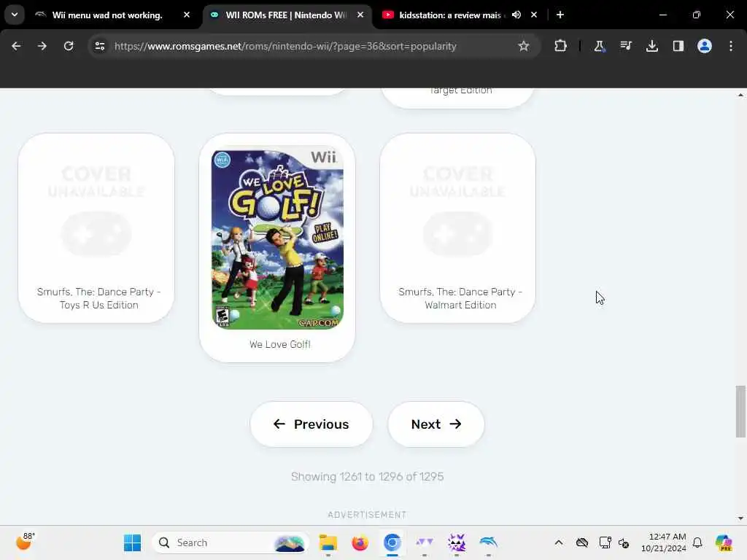Open Chrome three-dot menu
This screenshot has width=747, height=560.
click(731, 46)
